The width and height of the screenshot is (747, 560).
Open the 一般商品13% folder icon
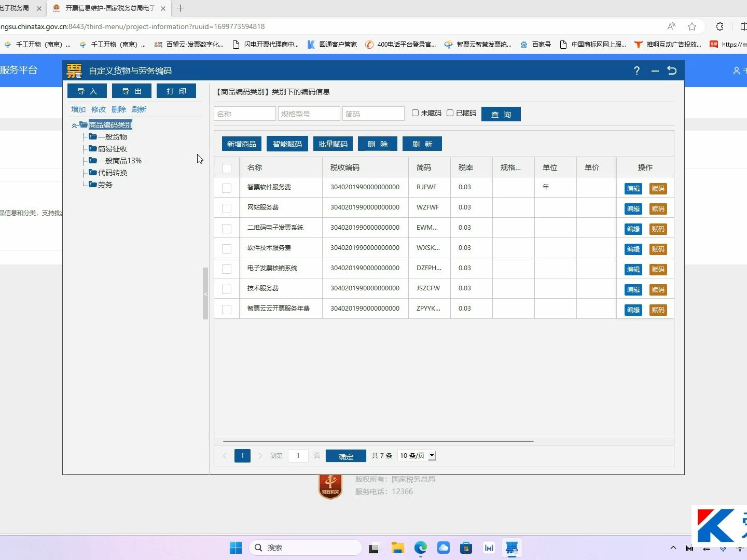coord(93,161)
